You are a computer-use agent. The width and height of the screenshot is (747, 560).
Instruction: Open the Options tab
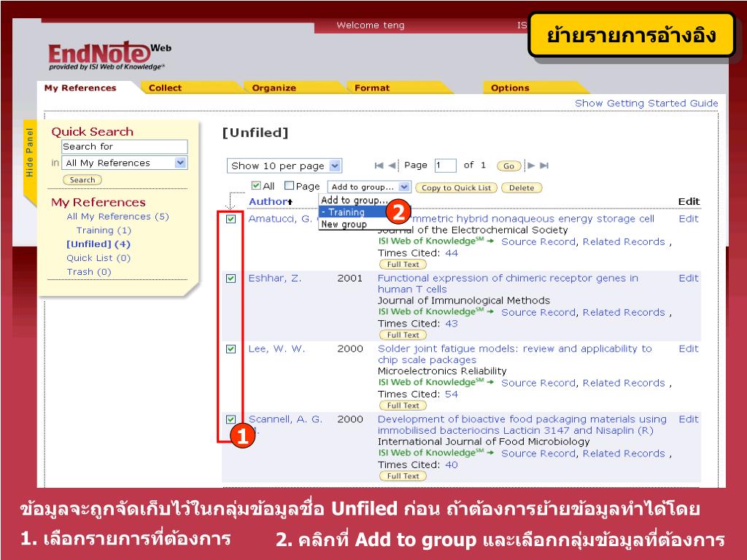click(510, 87)
